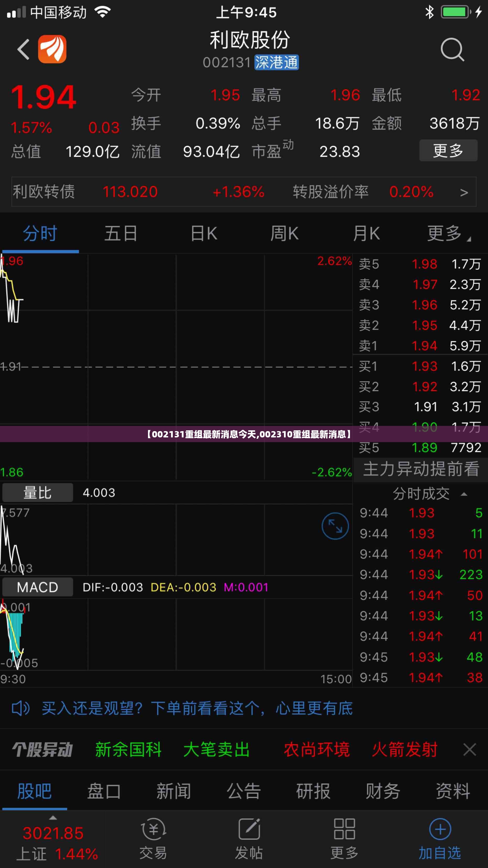Tap the fullscreen expand chart icon
488x868 pixels.
click(x=335, y=526)
